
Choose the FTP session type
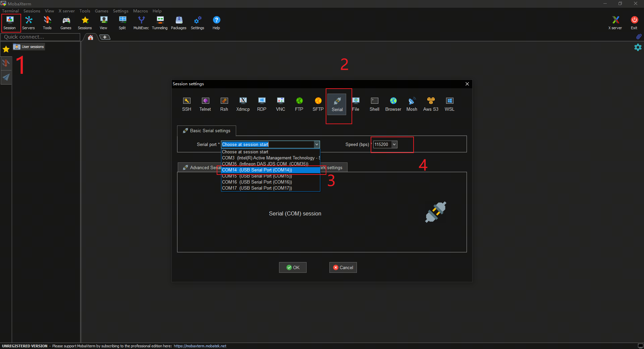pyautogui.click(x=299, y=104)
